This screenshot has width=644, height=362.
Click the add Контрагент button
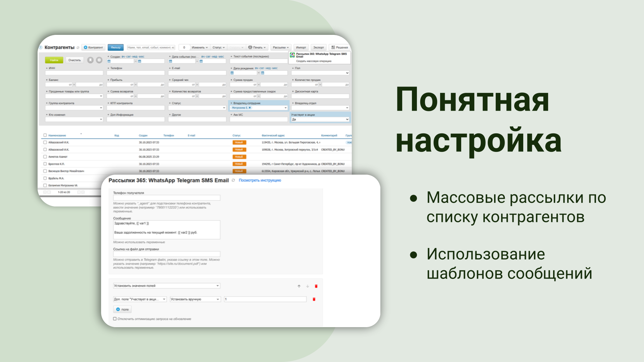pos(93,48)
